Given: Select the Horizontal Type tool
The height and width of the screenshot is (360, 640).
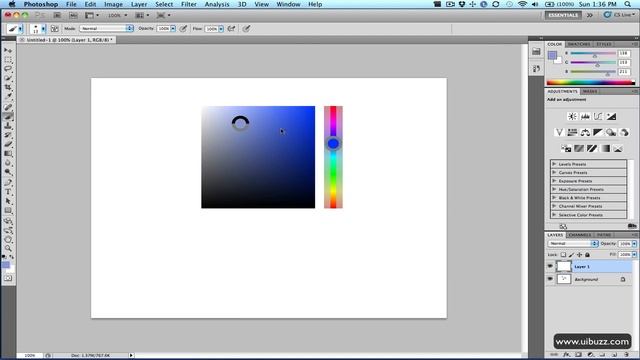Looking at the screenshot, I should [8, 192].
